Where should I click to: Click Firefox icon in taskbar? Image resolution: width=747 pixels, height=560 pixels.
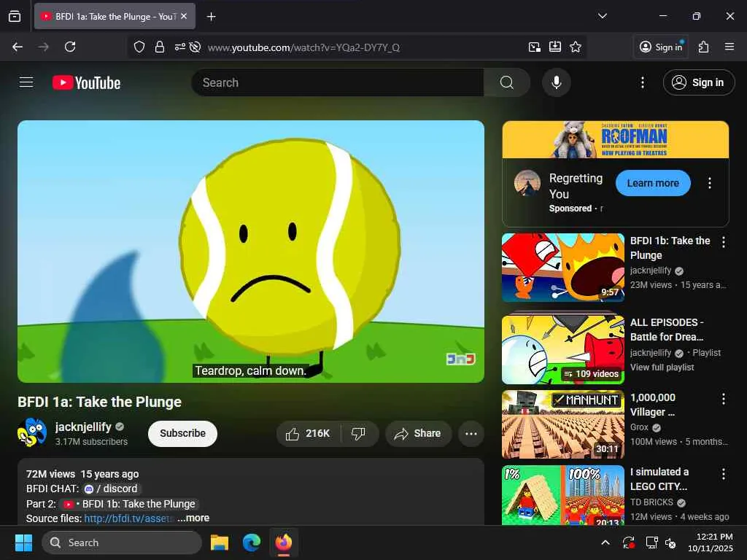coord(284,542)
